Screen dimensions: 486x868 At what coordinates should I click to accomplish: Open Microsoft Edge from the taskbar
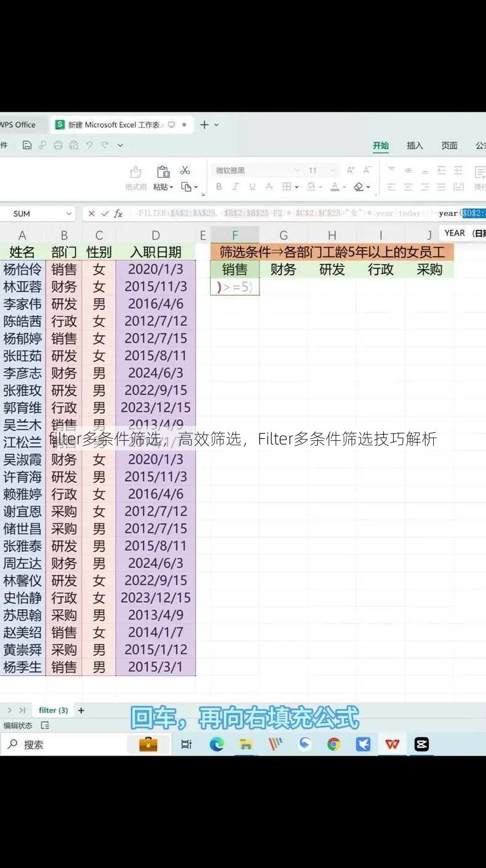tap(217, 744)
